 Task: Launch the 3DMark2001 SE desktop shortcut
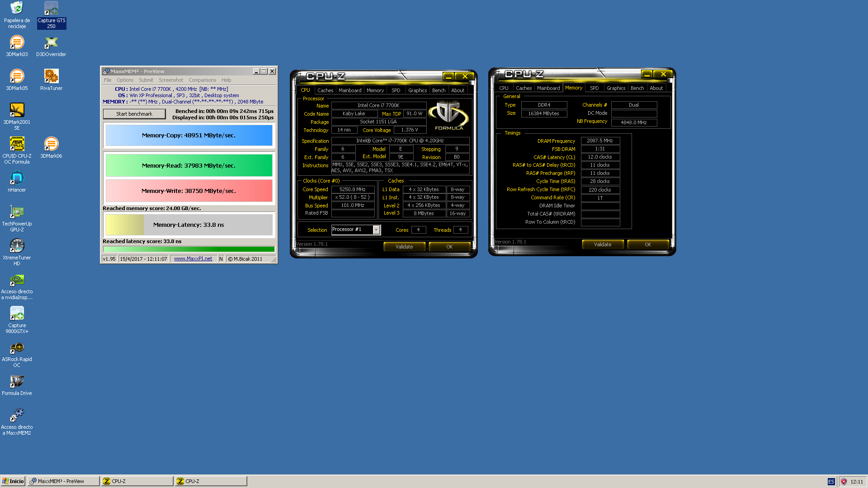point(17,117)
